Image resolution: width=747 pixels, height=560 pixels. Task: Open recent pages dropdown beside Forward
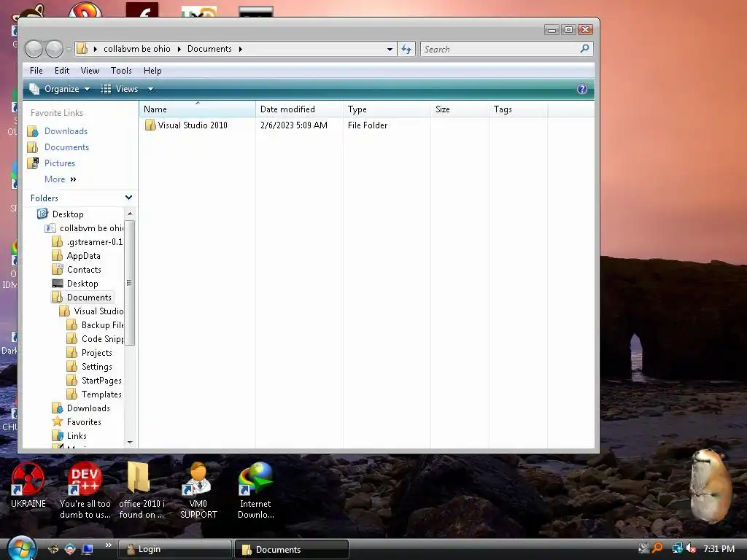69,49
